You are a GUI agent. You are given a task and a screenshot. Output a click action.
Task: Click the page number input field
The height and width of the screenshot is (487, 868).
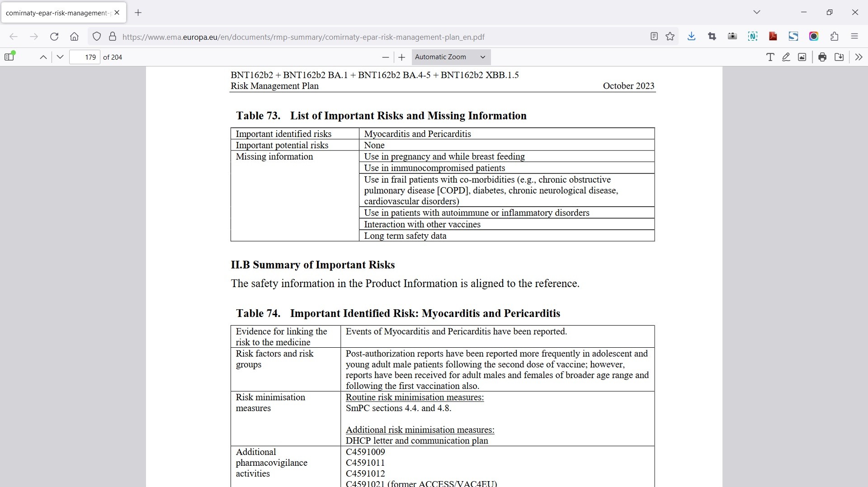click(85, 57)
